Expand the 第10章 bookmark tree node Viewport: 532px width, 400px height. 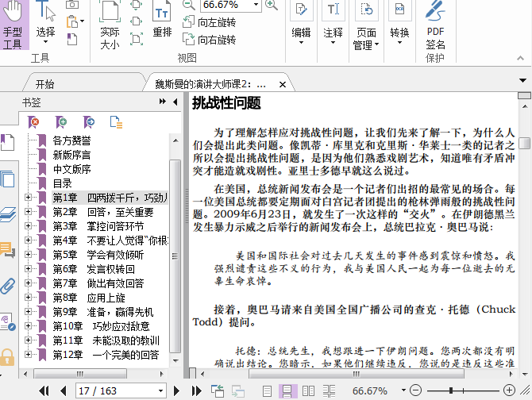(x=29, y=326)
